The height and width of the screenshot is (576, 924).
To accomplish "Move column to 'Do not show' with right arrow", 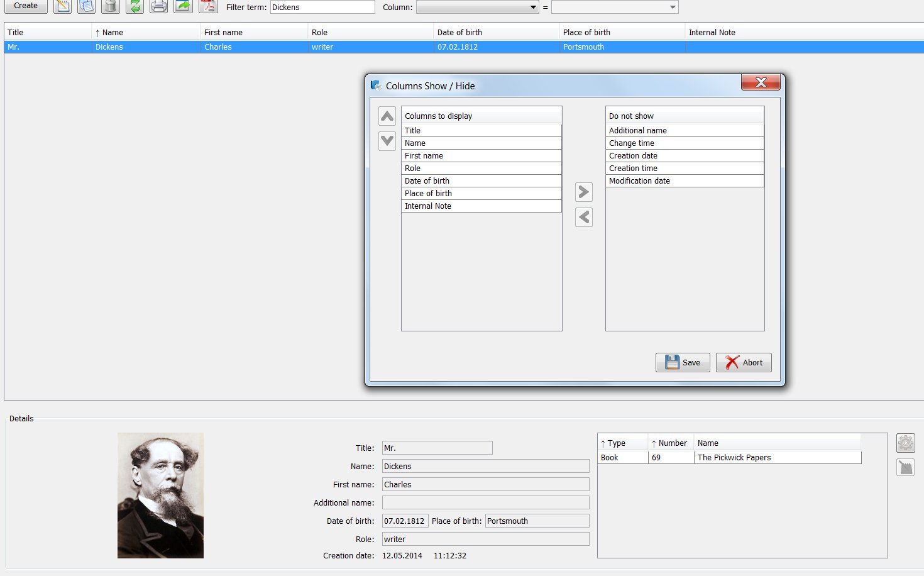I will [x=584, y=192].
